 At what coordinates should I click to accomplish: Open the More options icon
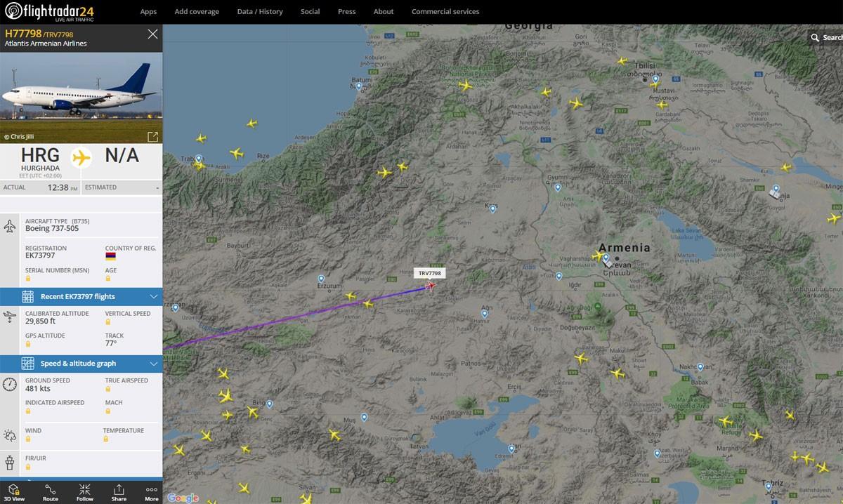(151, 492)
